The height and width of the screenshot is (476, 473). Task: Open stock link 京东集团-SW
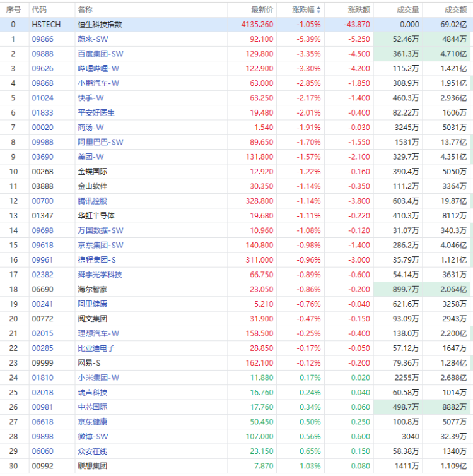[100, 246]
